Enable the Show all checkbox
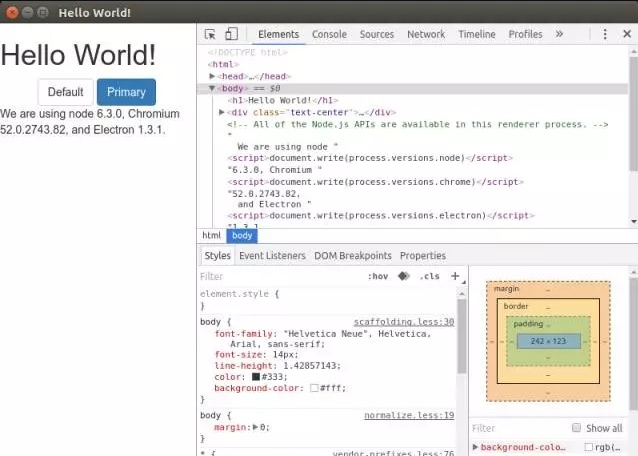Image resolution: width=638 pixels, height=456 pixels. 576,428
